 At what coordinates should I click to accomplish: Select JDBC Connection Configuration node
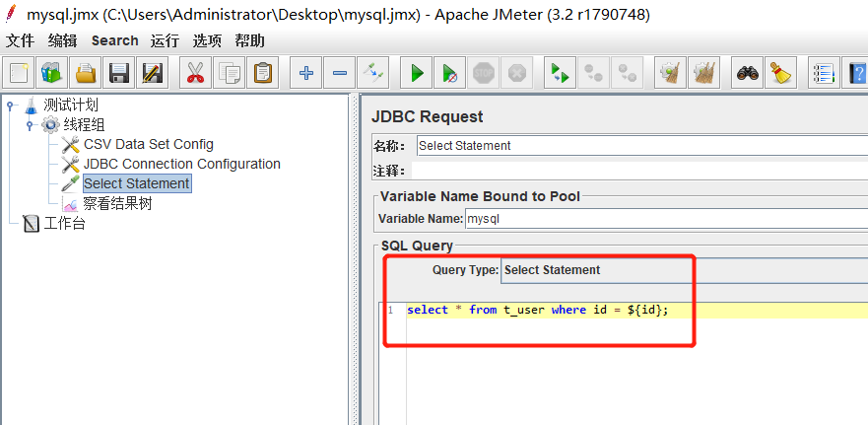(182, 164)
